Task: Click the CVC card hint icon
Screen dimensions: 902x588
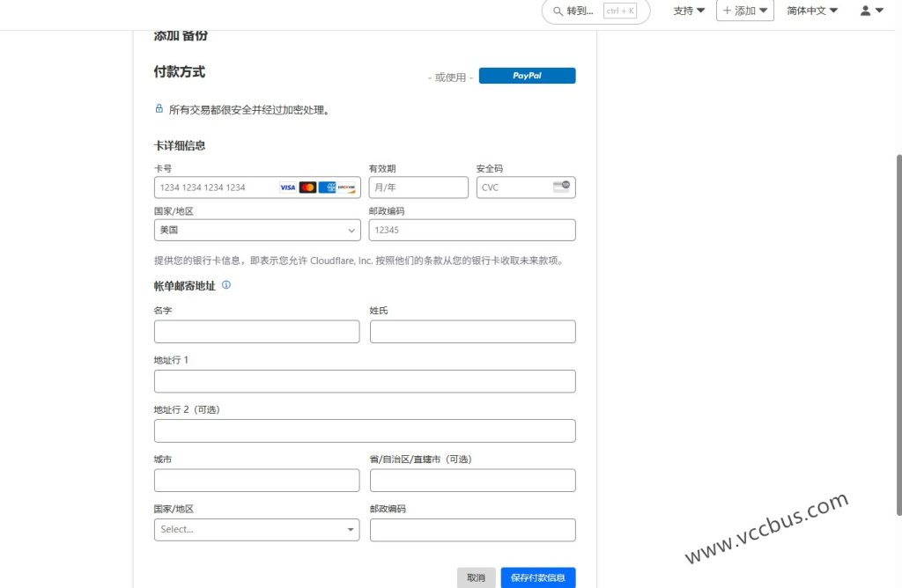Action: tap(561, 187)
